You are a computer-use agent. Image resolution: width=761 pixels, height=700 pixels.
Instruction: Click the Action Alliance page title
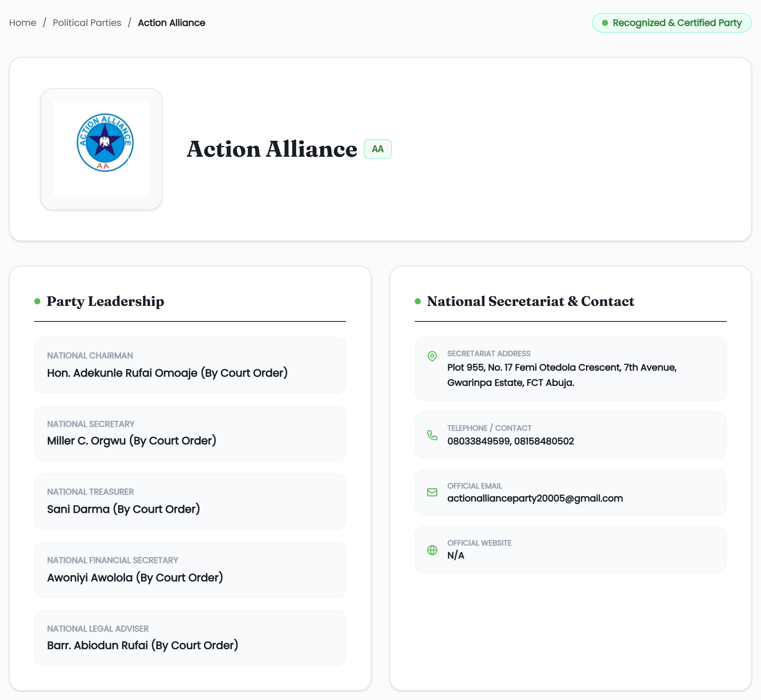coord(272,149)
